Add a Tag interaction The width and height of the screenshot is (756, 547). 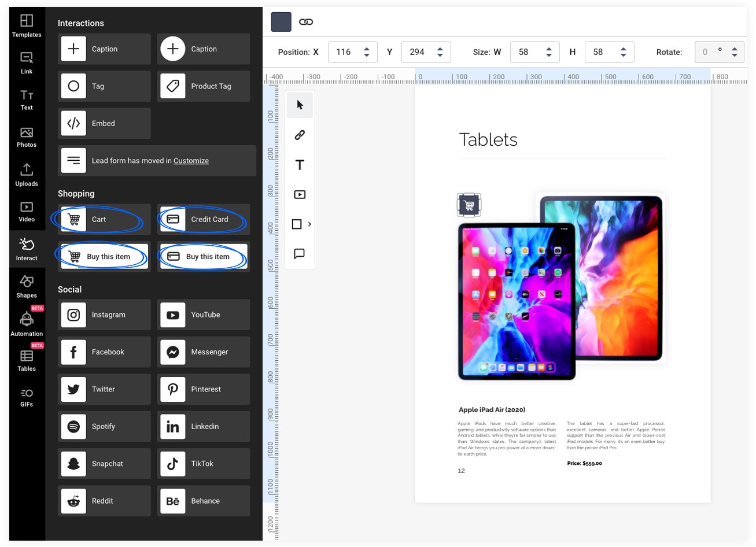click(x=104, y=86)
